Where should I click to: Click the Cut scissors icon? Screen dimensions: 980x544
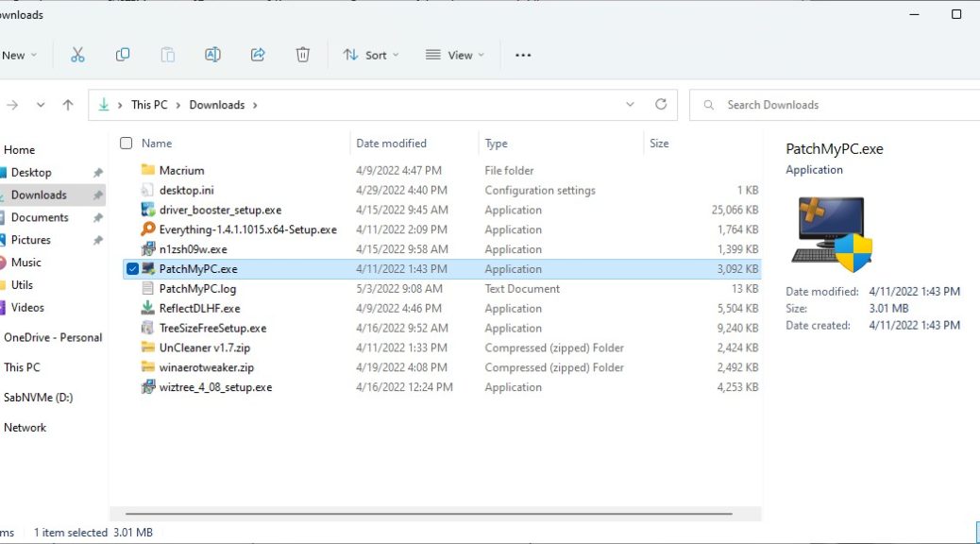point(77,55)
